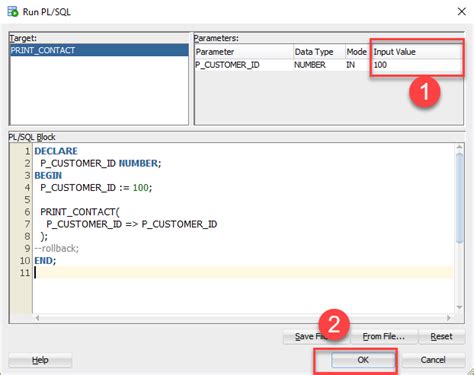
Task: Click the END; keyword on line 10
Action: coord(45,261)
